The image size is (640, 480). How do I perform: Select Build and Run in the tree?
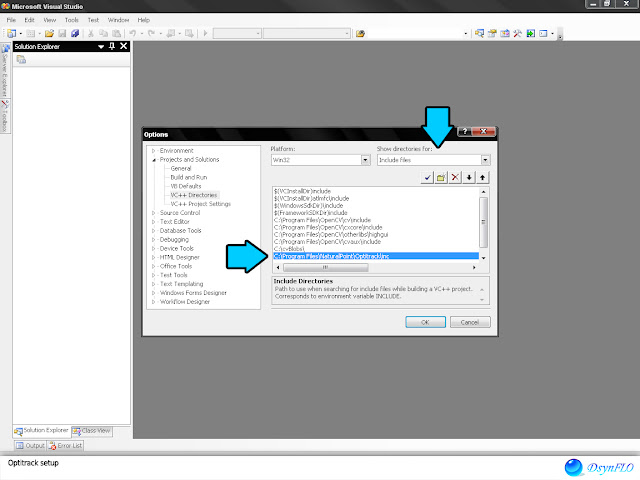coord(189,177)
